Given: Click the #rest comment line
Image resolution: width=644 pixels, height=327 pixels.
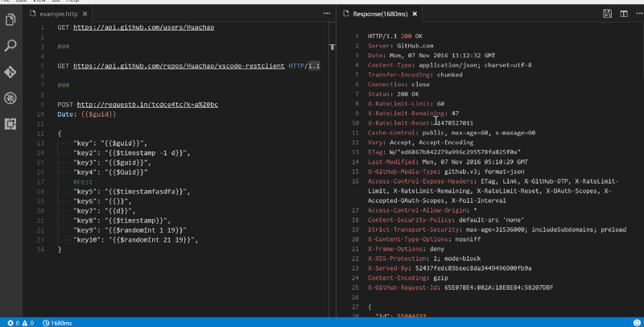Looking at the screenshot, I should (x=83, y=182).
